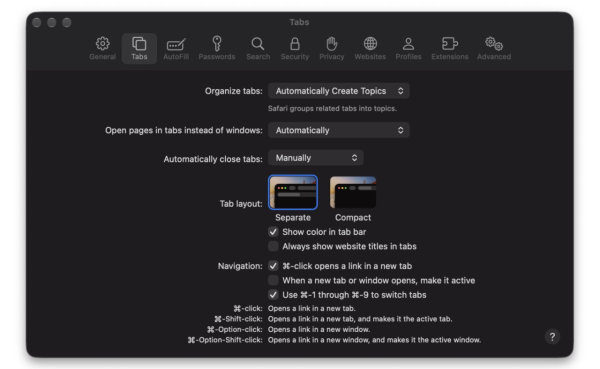Viewport: 600px width, 369px height.
Task: Click the '⌘-Shift-click:' shortcut label
Action: [x=238, y=319]
